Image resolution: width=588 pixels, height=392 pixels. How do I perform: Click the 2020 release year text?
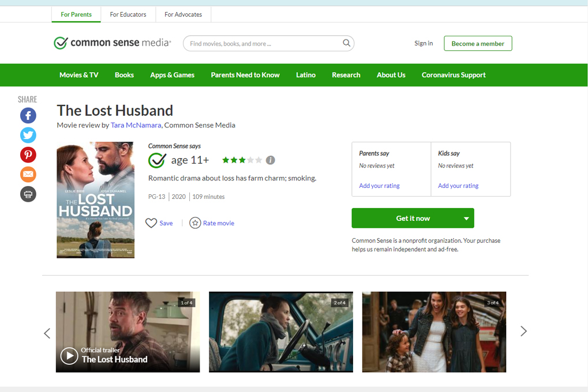pyautogui.click(x=178, y=197)
